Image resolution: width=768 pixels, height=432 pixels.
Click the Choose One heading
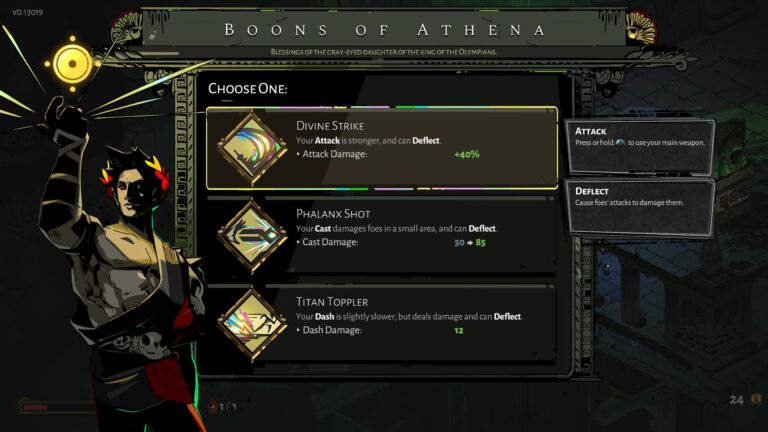247,89
